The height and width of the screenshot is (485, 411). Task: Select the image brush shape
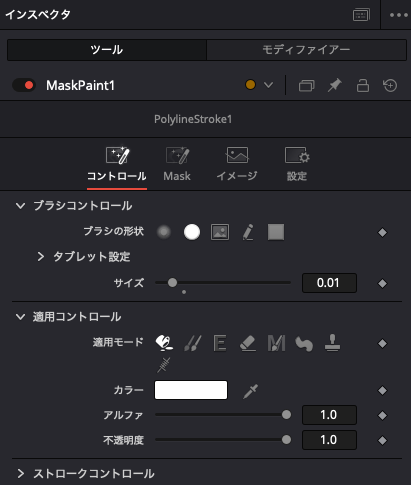pos(220,232)
